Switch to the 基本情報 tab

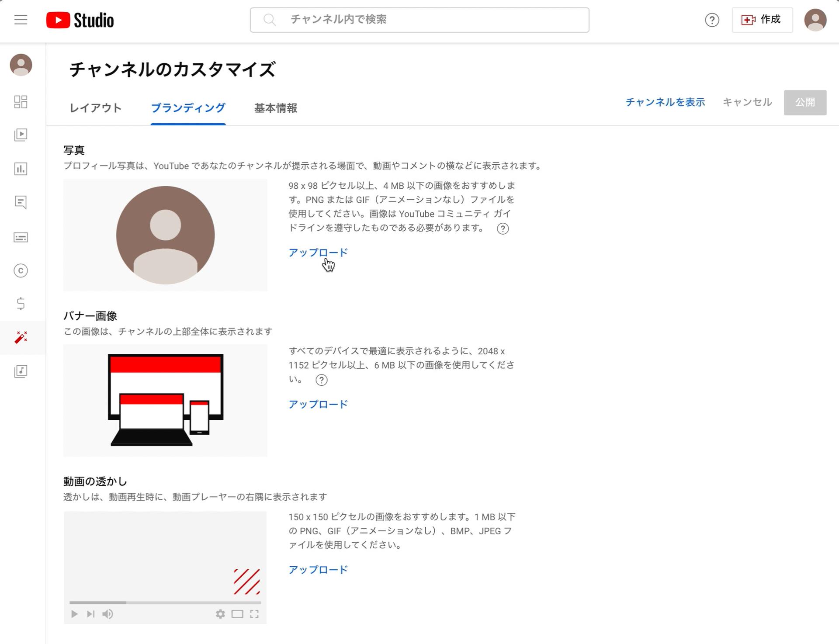pos(275,108)
